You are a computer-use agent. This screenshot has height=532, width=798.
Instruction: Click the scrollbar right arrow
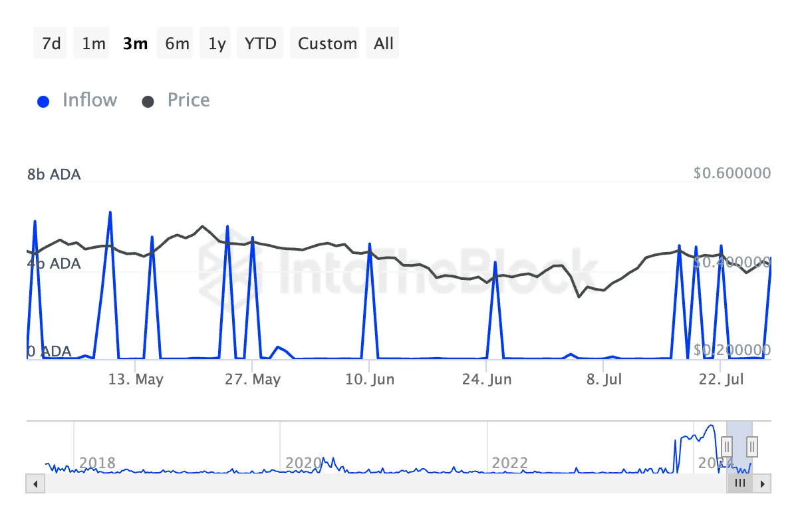click(x=763, y=483)
